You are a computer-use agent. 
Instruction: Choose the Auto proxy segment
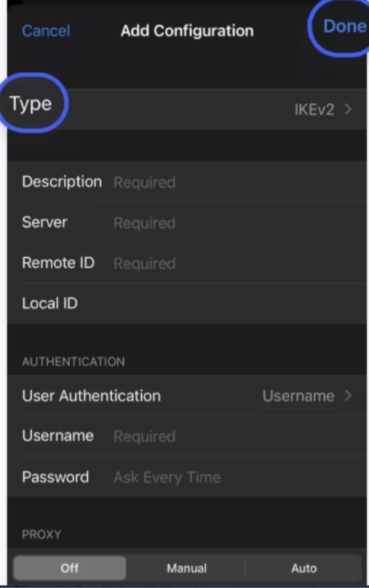(x=304, y=568)
